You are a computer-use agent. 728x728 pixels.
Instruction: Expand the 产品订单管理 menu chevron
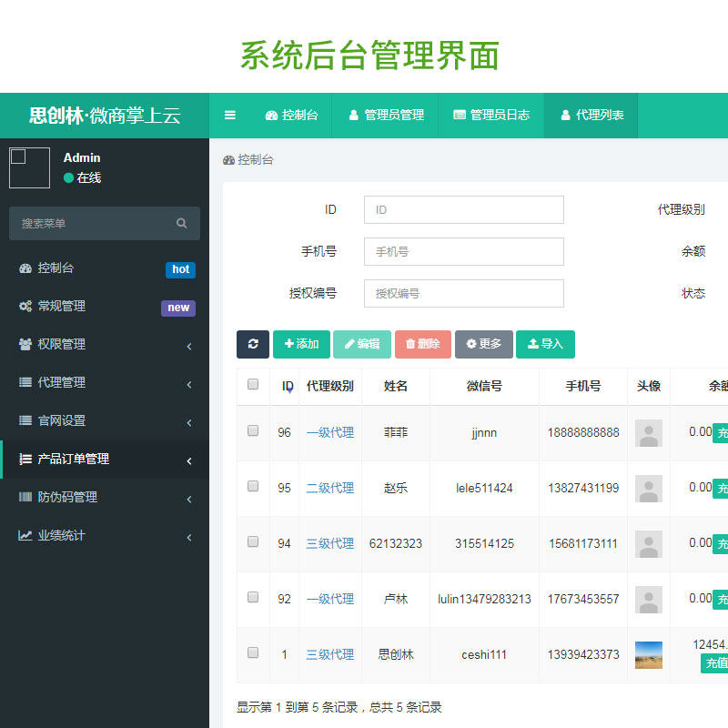coord(189,460)
